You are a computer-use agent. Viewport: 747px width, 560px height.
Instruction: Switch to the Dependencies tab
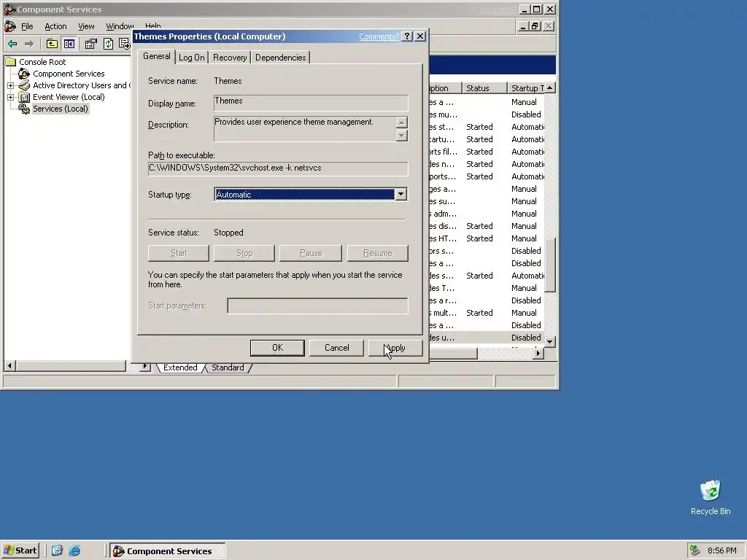281,58
